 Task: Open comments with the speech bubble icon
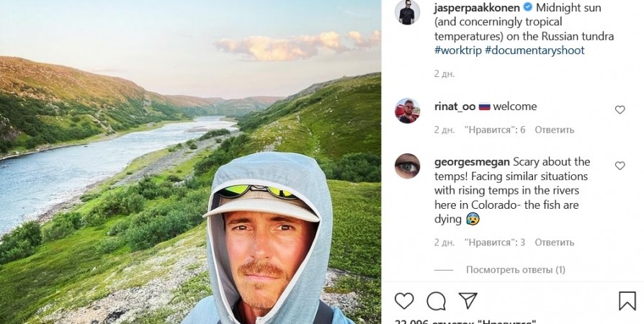click(436, 300)
